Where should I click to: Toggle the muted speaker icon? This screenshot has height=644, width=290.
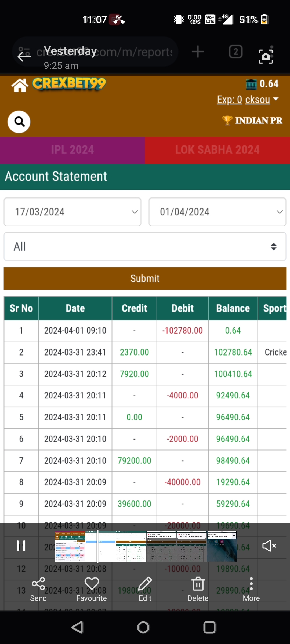coord(269,546)
